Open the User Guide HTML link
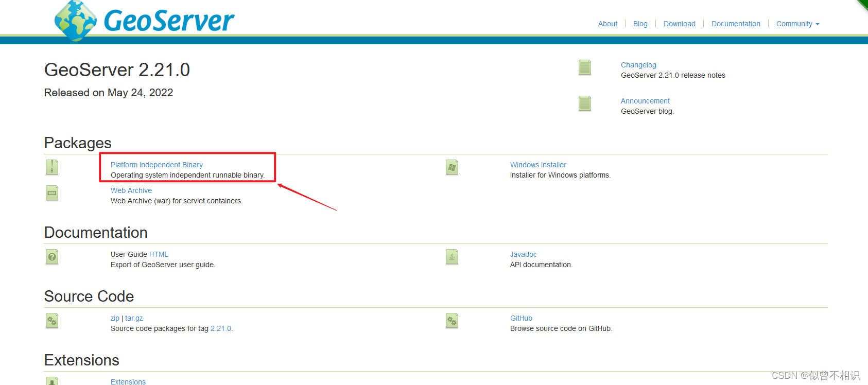The image size is (868, 385). 159,254
